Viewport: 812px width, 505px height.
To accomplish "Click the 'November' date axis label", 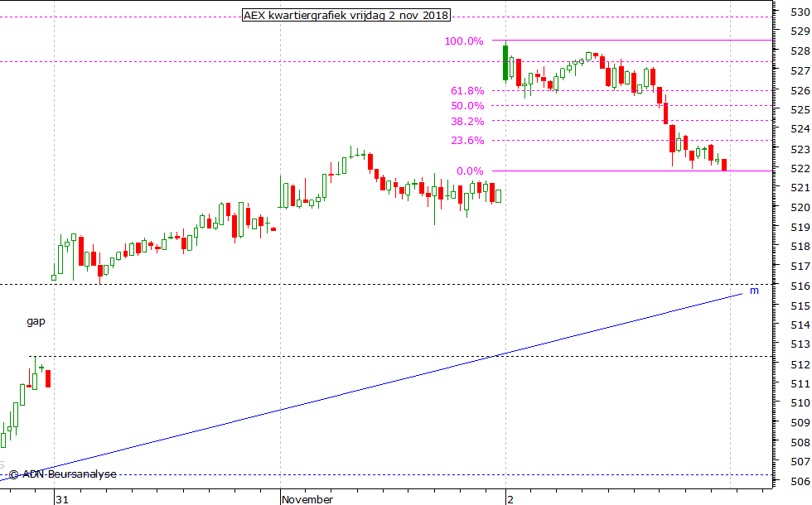I will tap(307, 499).
